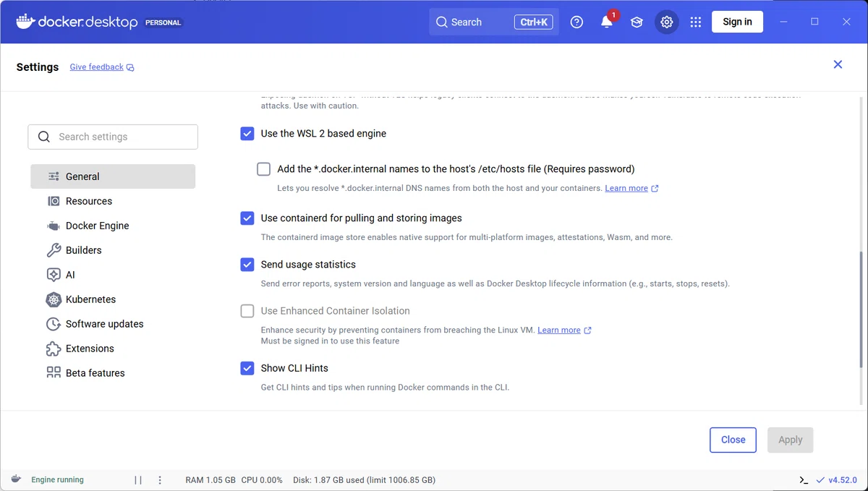Image resolution: width=868 pixels, height=491 pixels.
Task: Click the whale icon beside Engine running
Action: [x=17, y=479]
